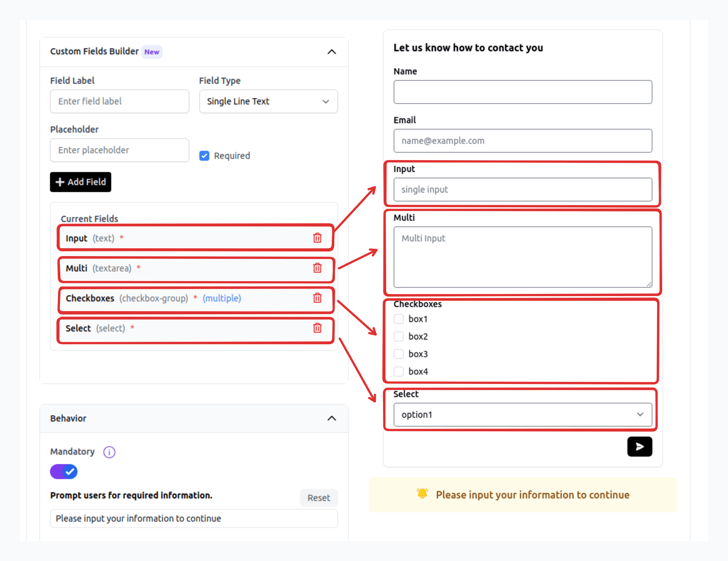728x561 pixels.
Task: Open the Select option1 dropdown
Action: pos(522,415)
